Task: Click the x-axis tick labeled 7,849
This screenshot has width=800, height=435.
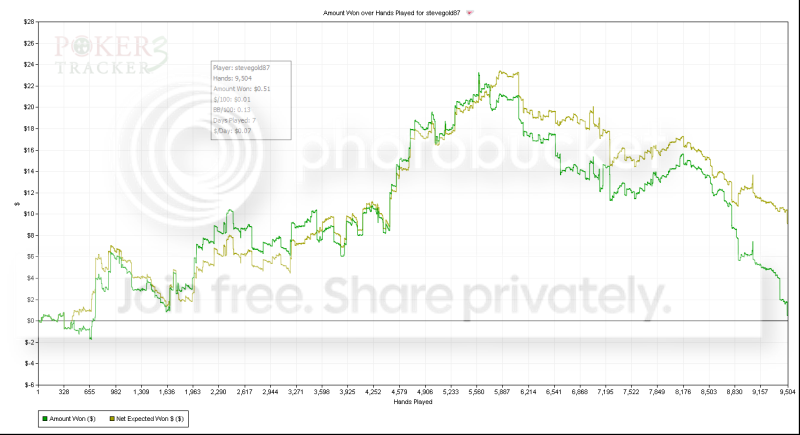Action: tap(657, 392)
